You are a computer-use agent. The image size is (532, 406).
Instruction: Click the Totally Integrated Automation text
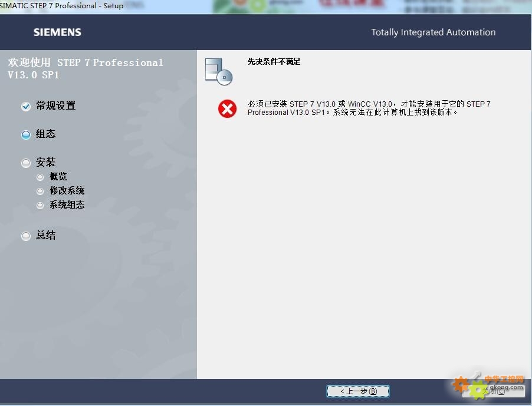434,32
